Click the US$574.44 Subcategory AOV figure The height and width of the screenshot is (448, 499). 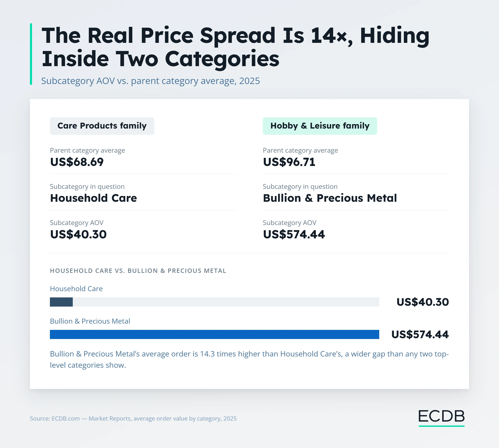[294, 234]
